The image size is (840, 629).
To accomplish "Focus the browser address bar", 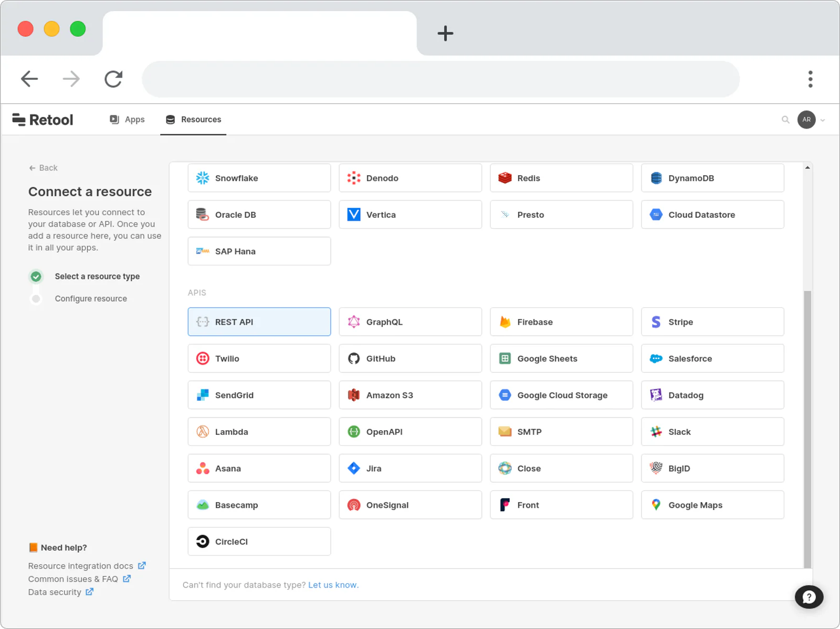I will click(440, 79).
